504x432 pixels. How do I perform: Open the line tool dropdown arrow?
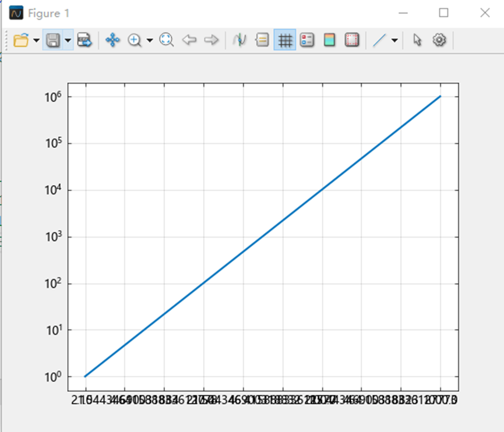coord(394,41)
